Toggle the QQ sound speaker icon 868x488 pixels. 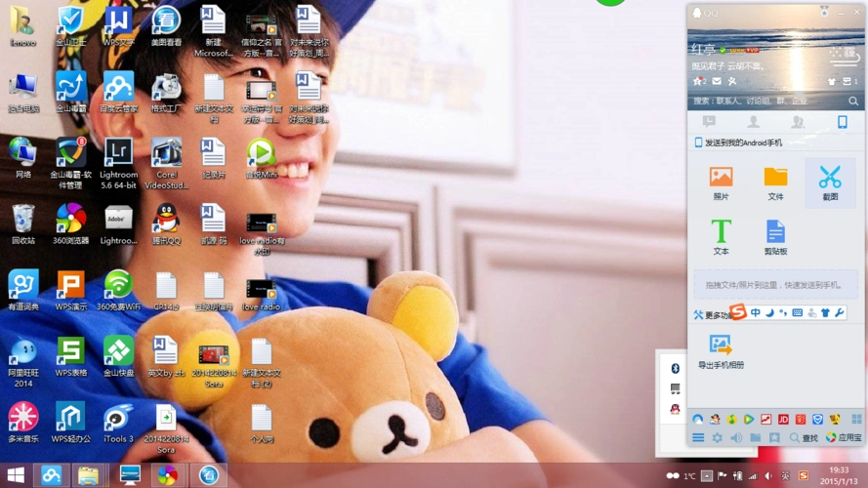coord(736,438)
